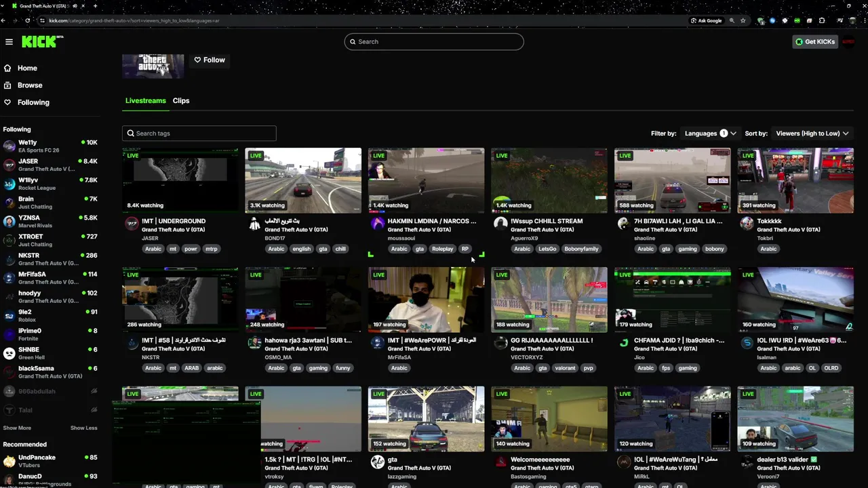The height and width of the screenshot is (488, 868).
Task: Click valorant tag on VECTORXYZ stream
Action: pyautogui.click(x=564, y=369)
